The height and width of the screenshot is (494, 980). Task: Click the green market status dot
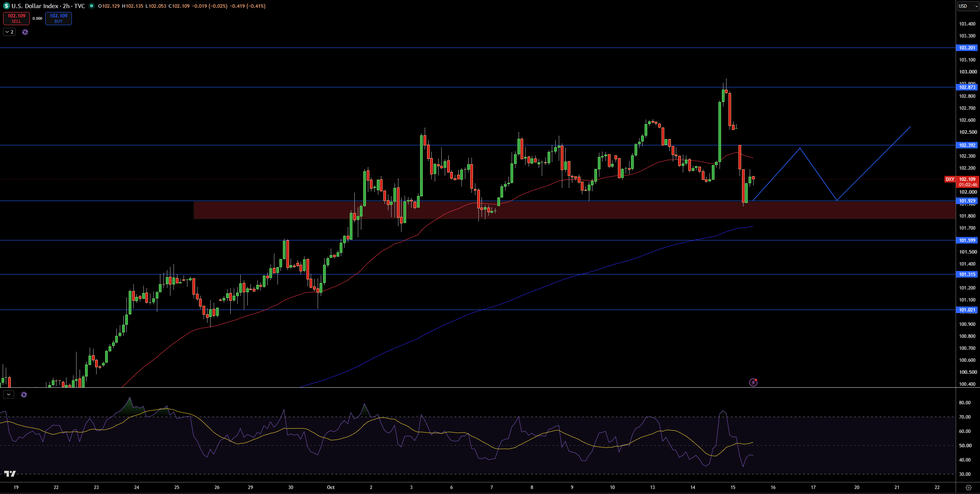(x=92, y=6)
